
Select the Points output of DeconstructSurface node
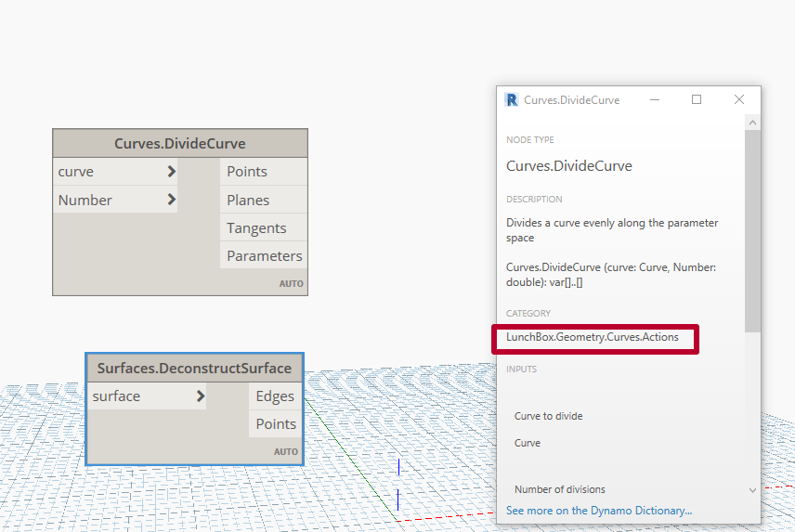pos(275,424)
